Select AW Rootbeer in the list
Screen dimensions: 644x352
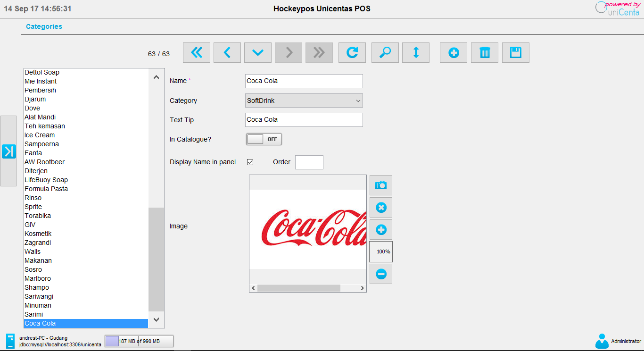click(86, 162)
